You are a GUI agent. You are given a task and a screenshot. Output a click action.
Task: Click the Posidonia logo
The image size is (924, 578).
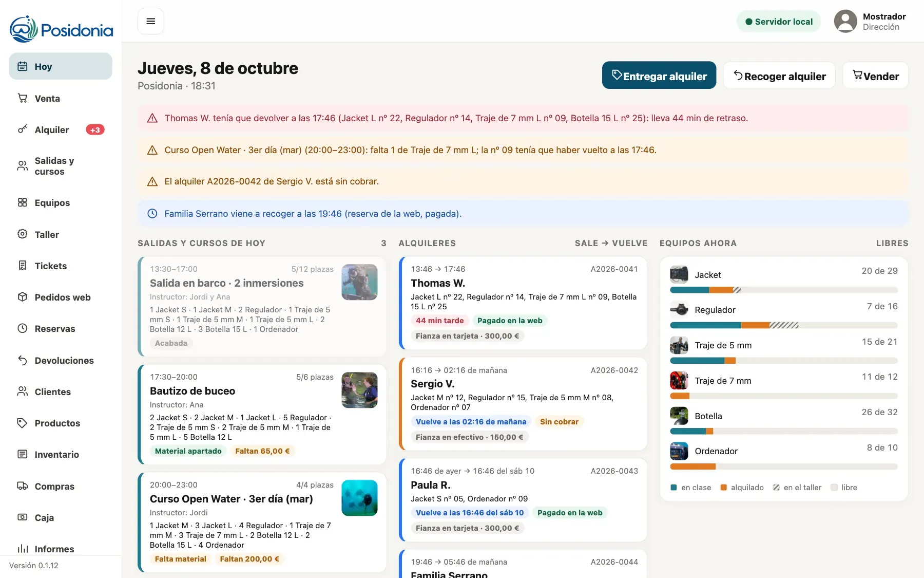pos(61,29)
